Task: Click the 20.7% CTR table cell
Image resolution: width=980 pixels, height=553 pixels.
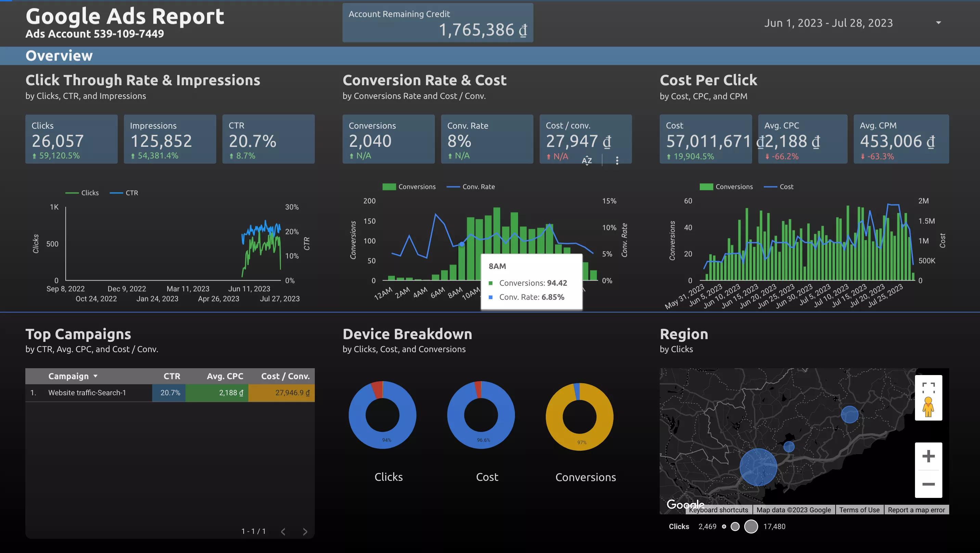Action: click(x=169, y=393)
